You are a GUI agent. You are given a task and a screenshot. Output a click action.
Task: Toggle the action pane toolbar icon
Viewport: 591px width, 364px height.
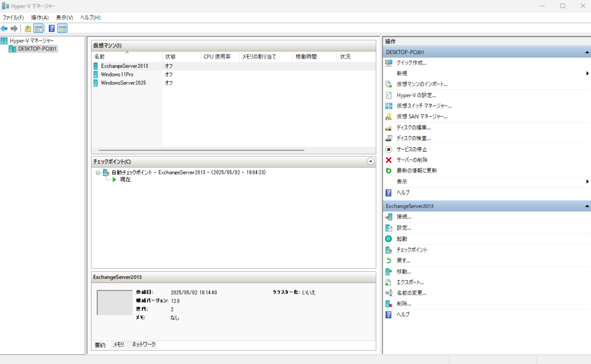tap(62, 29)
